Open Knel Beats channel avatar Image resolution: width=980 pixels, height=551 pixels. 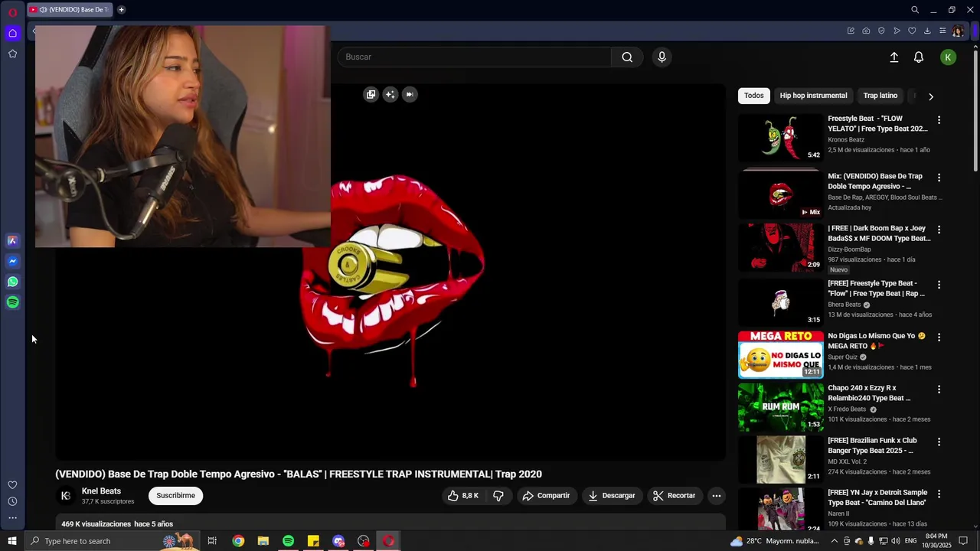tap(66, 496)
